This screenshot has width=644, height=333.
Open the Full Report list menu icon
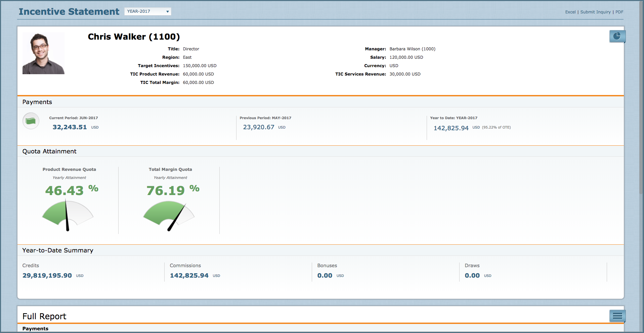(x=617, y=316)
